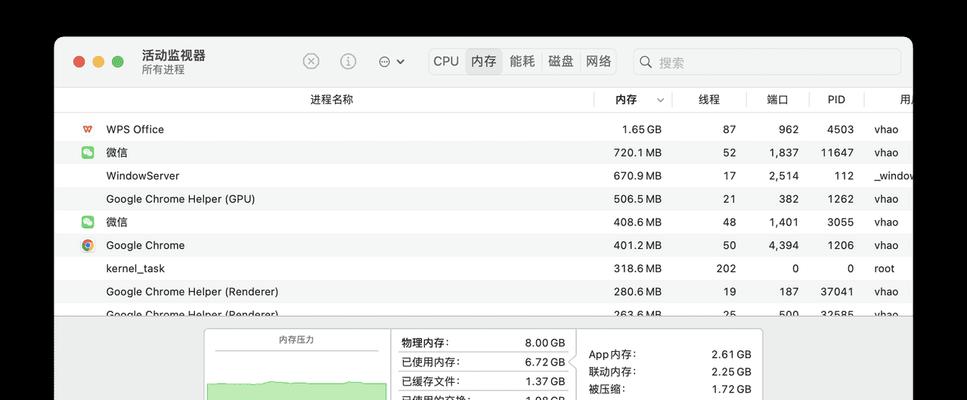
Task: Click PID 4503 cell
Action: (841, 129)
